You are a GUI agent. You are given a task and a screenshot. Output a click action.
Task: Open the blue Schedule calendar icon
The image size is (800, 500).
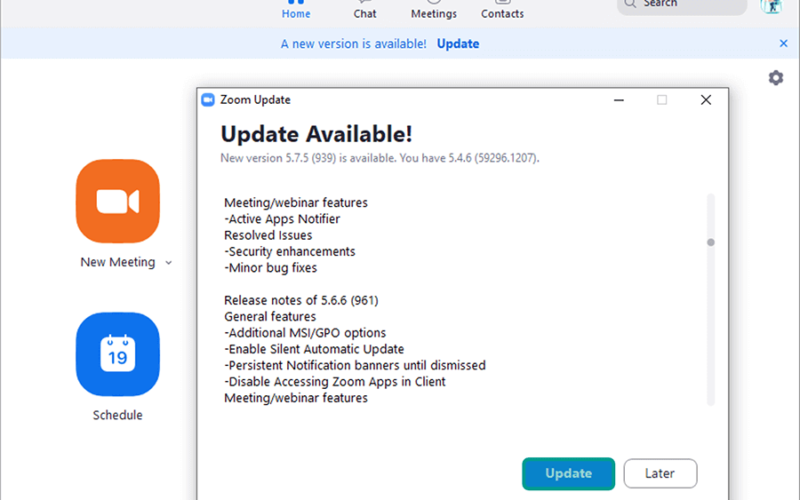pyautogui.click(x=118, y=354)
